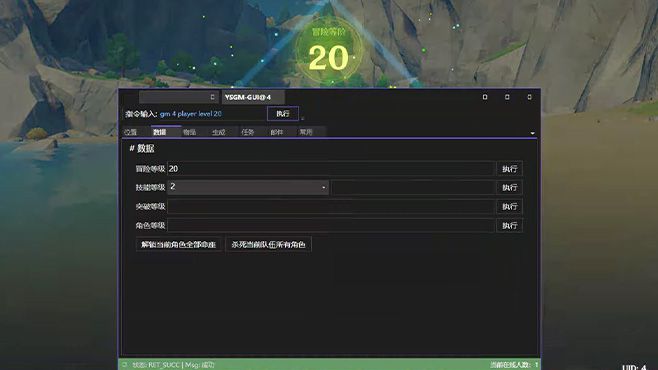Open the 技能等级 dropdown showing 2
The image size is (658, 370).
coord(248,187)
